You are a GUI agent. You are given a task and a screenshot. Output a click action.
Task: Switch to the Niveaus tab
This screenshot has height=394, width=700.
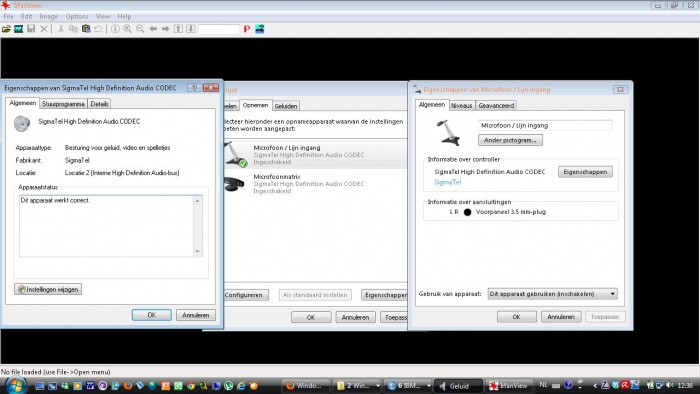tap(461, 105)
